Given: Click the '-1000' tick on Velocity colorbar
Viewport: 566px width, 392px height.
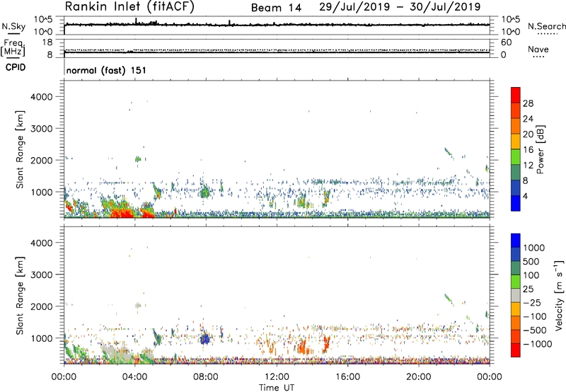Looking at the screenshot, I should pos(537,344).
